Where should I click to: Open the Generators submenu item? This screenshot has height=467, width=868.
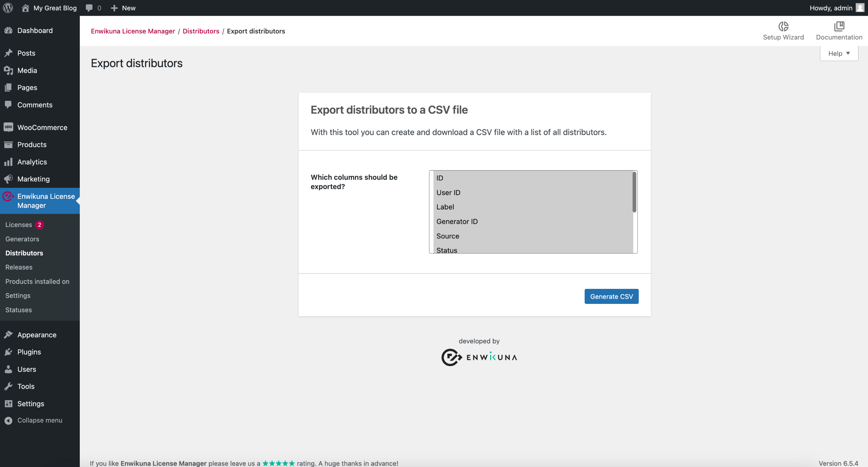click(x=21, y=239)
